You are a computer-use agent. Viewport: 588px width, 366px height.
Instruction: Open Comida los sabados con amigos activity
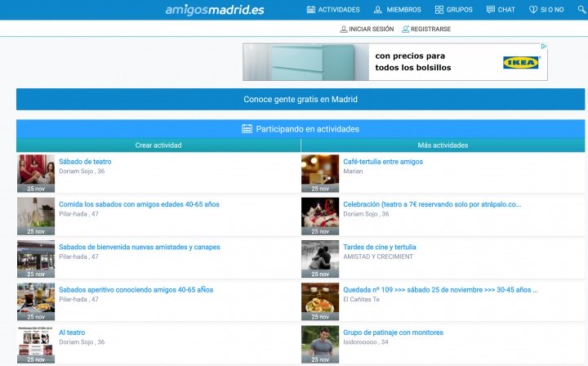[x=139, y=204]
